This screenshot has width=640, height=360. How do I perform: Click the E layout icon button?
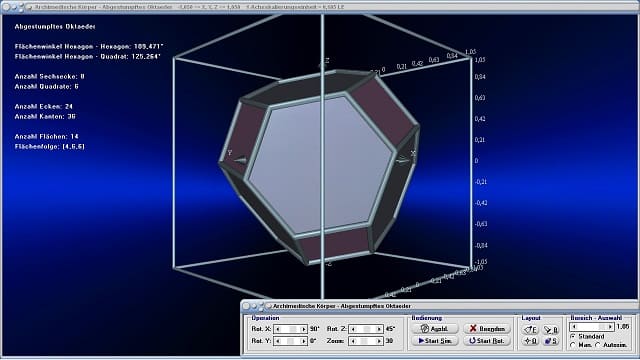pyautogui.click(x=531, y=329)
